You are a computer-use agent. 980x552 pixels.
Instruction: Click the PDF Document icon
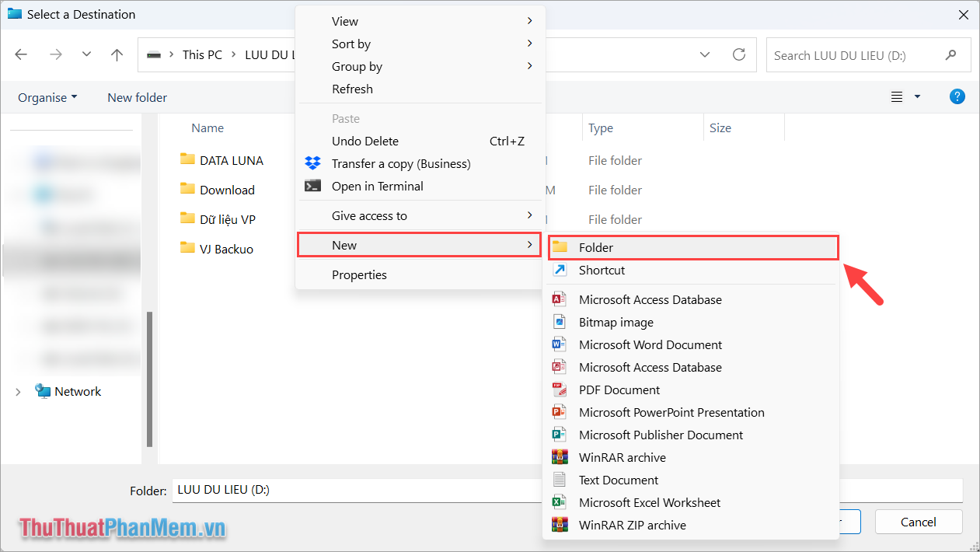click(560, 390)
